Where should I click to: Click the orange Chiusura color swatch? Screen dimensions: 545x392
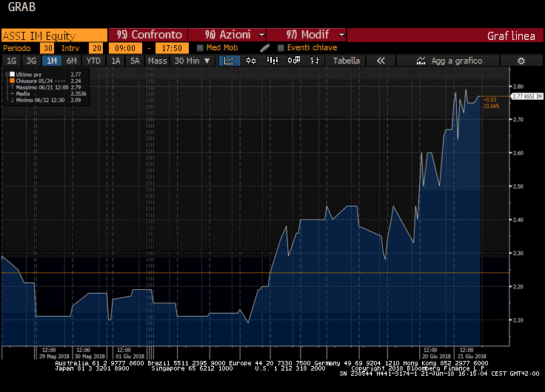click(x=12, y=81)
